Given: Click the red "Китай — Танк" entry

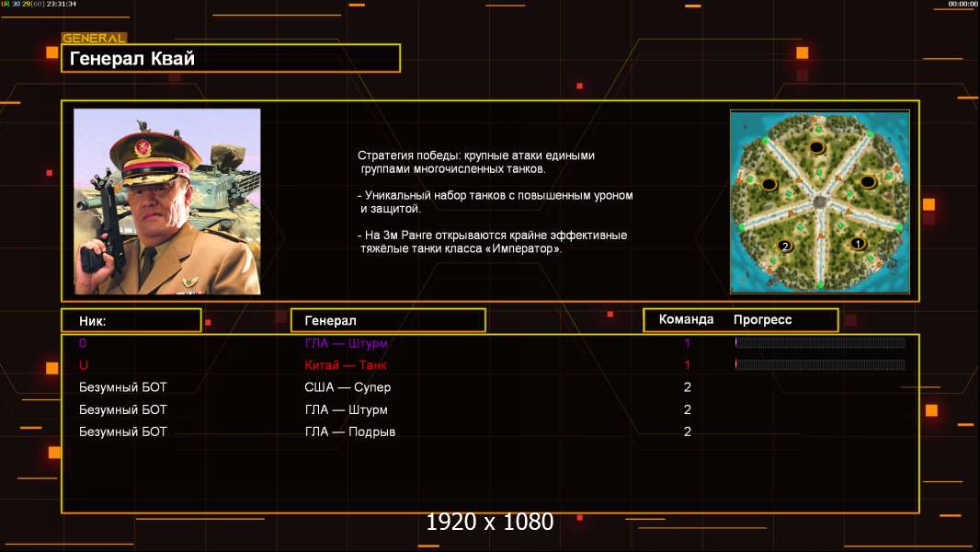Looking at the screenshot, I should point(346,365).
